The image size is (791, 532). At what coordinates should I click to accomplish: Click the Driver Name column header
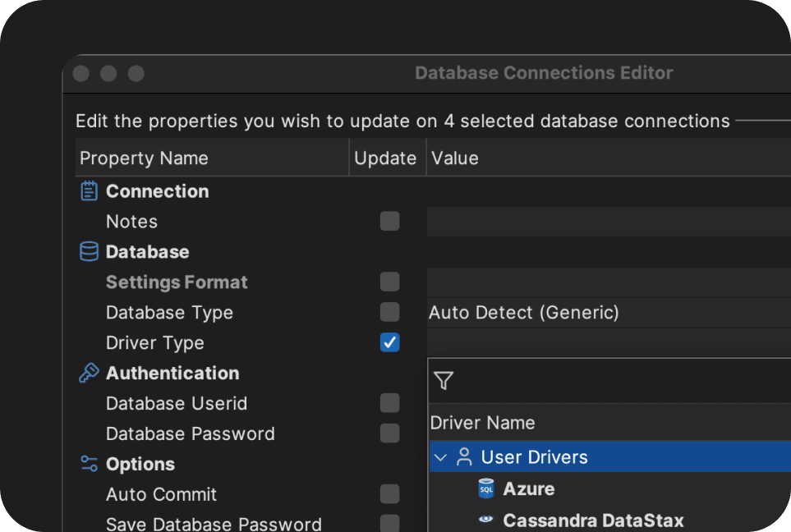click(482, 423)
